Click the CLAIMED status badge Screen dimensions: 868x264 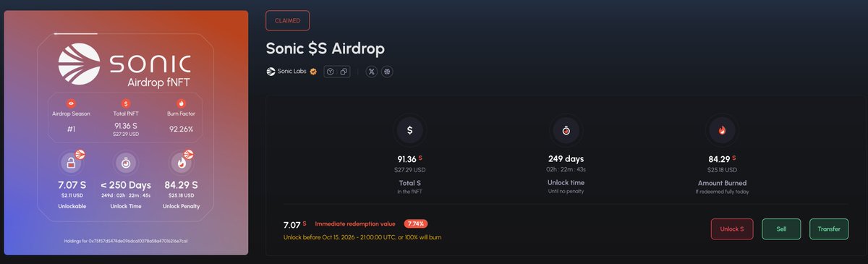point(288,20)
